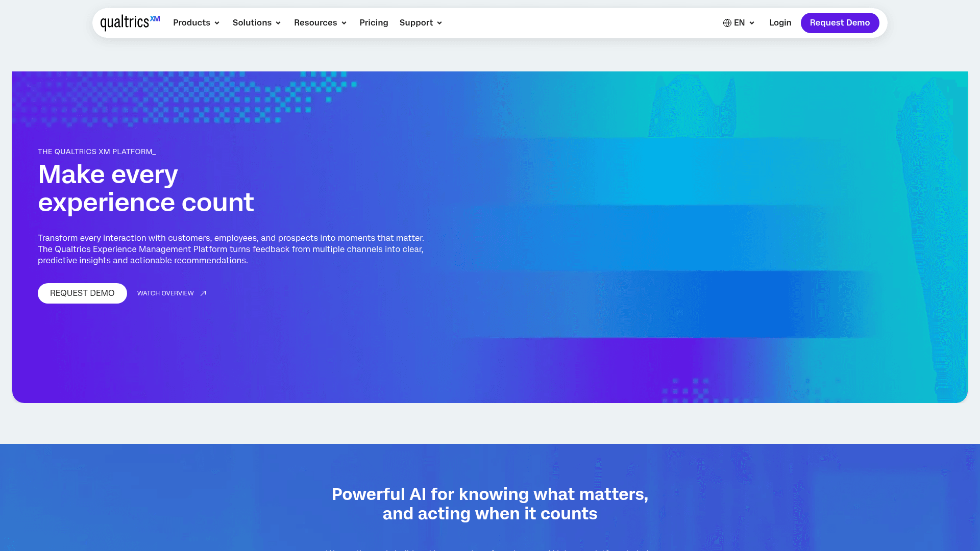The width and height of the screenshot is (980, 551).
Task: Click the purple Request Demo button
Action: (840, 23)
